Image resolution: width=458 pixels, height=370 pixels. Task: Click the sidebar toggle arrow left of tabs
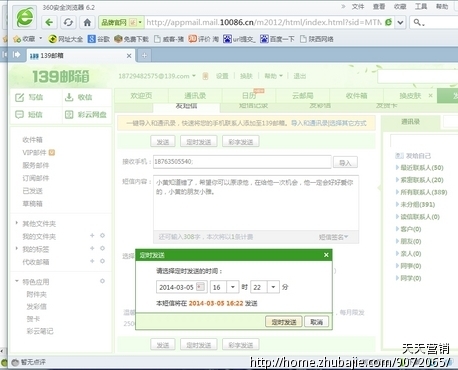(x=16, y=55)
